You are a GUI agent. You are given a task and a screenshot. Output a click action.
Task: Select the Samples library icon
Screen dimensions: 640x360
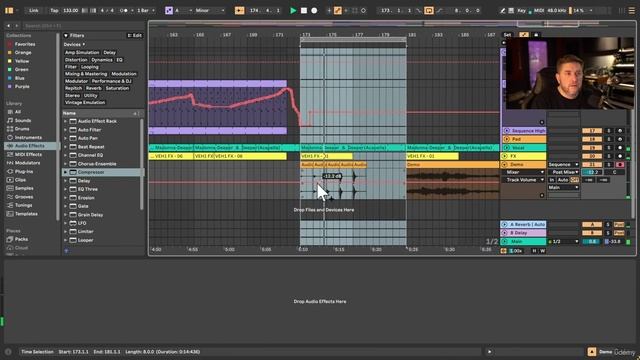[x=10, y=188]
